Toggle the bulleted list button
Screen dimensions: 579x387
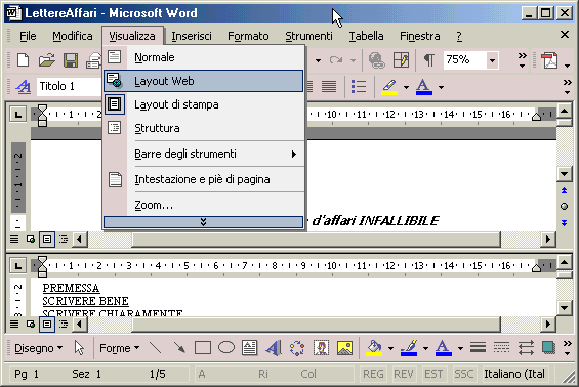pyautogui.click(x=359, y=87)
